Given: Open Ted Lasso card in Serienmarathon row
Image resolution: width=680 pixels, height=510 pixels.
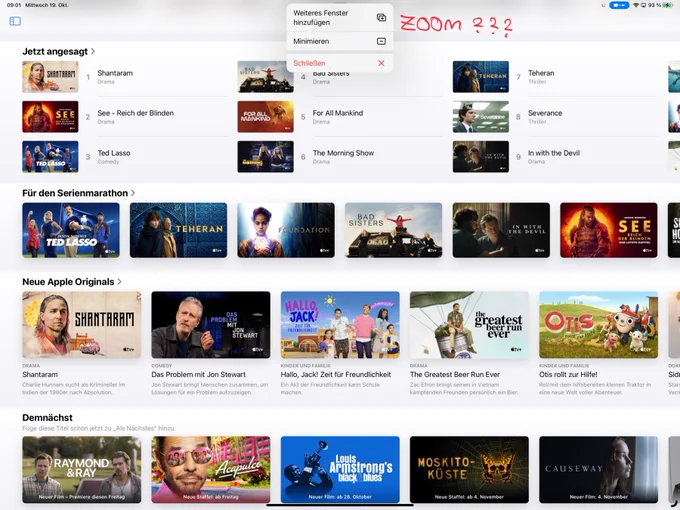Looking at the screenshot, I should [71, 230].
